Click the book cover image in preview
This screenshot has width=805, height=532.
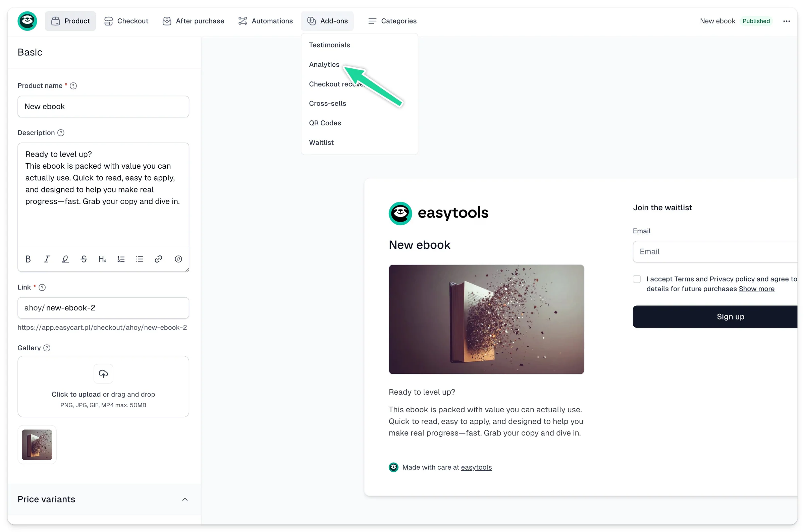486,319
